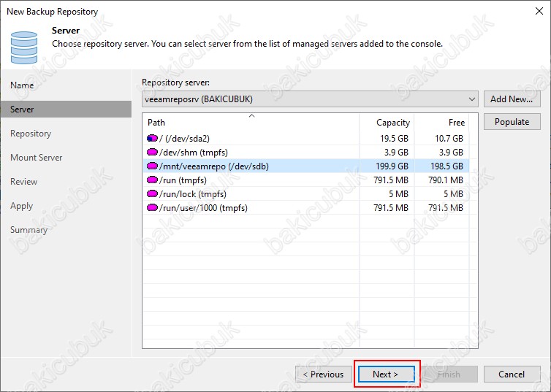The height and width of the screenshot is (392, 551).
Task: Click the 790.1 MB free cell
Action: coord(441,180)
